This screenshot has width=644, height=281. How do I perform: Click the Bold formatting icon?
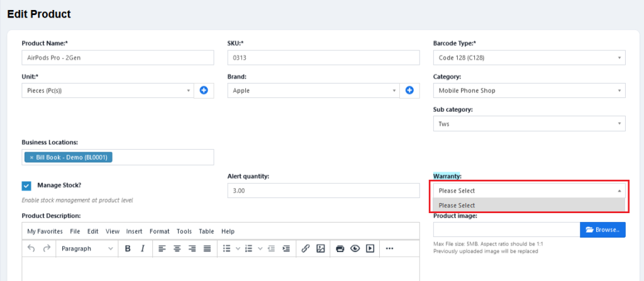tap(128, 248)
